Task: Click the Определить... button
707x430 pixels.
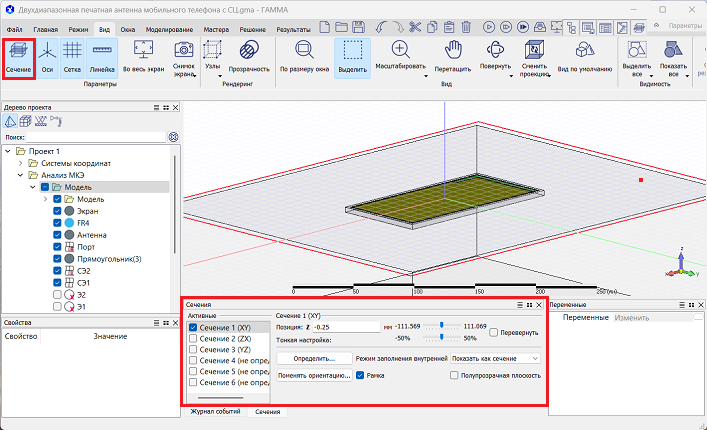Action: pyautogui.click(x=313, y=357)
